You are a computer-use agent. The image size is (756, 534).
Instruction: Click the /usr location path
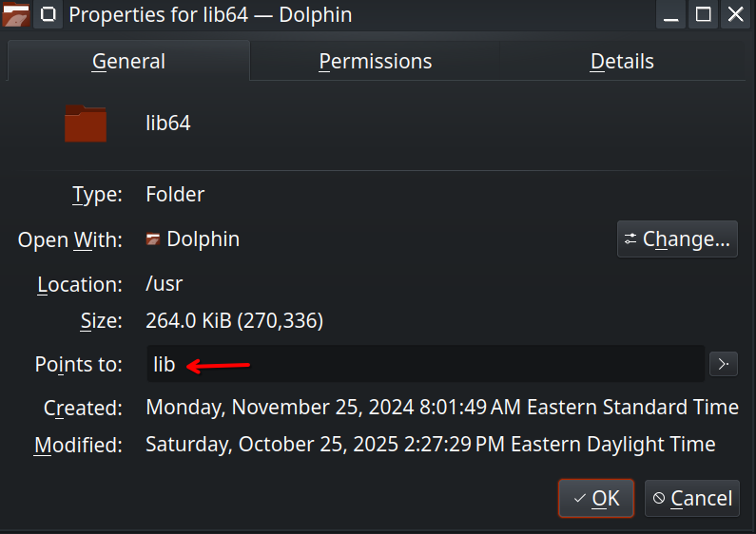pyautogui.click(x=163, y=285)
